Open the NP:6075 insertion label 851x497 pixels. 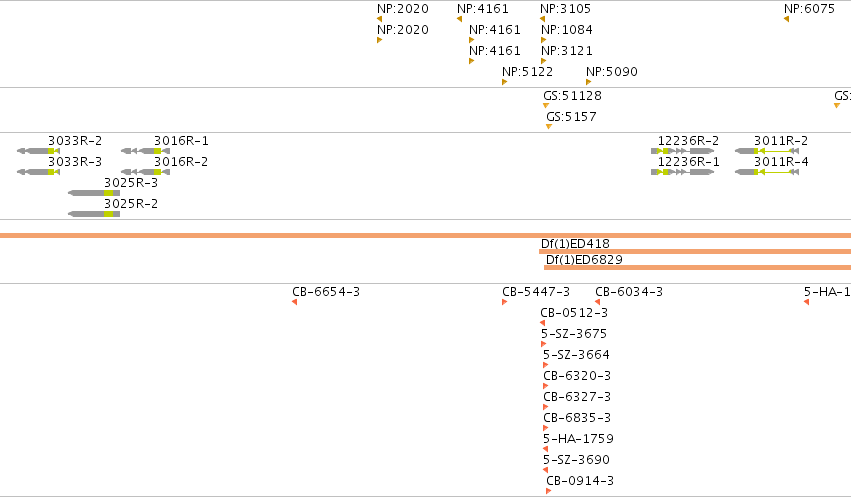809,9
